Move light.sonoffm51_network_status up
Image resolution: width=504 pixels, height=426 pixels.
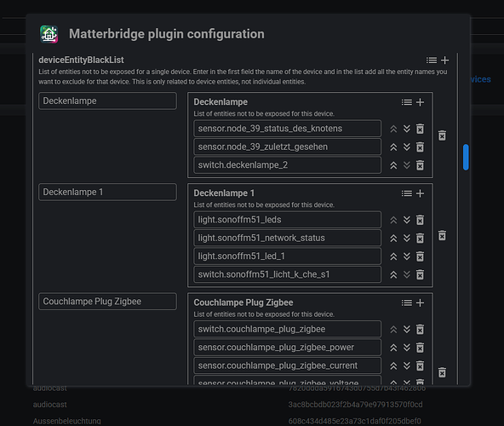(x=393, y=239)
